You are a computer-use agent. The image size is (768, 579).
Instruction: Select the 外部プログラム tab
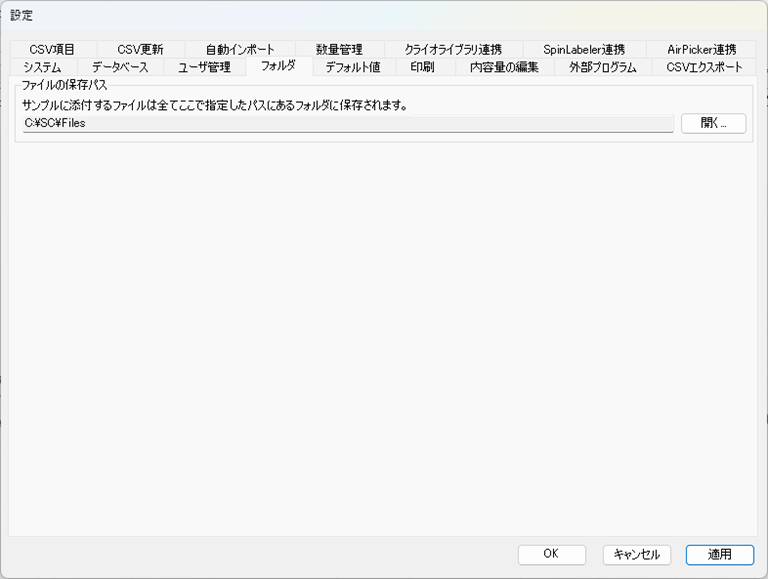click(602, 67)
